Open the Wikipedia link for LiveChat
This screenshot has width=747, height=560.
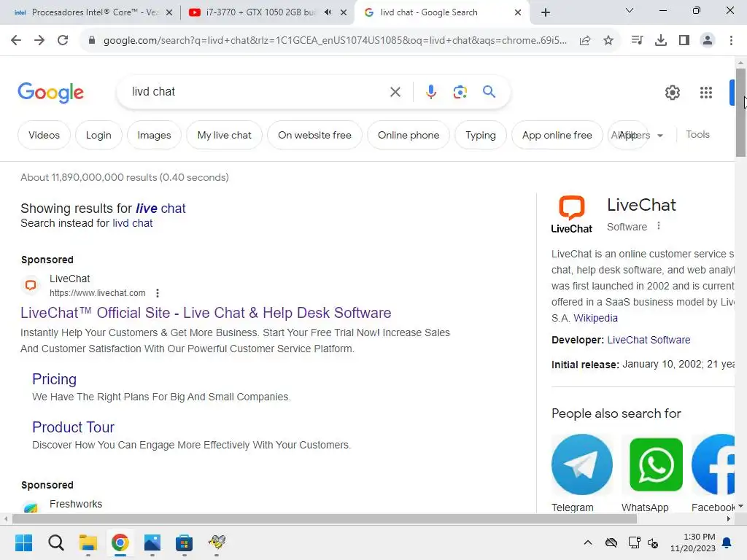595,318
